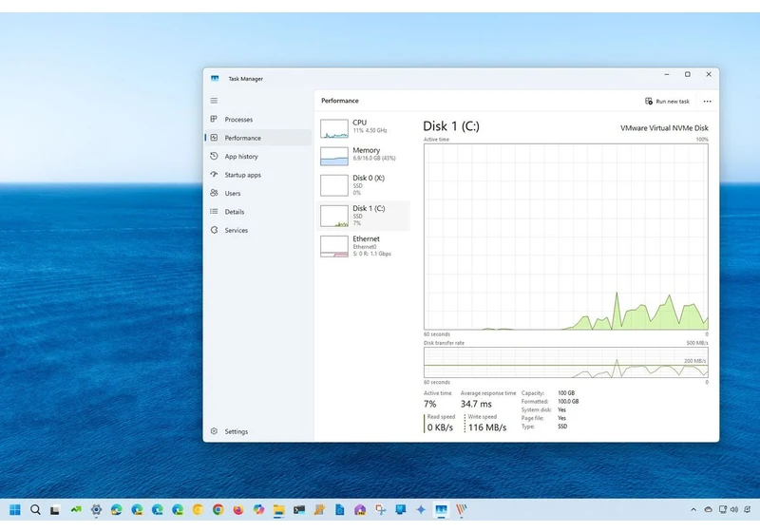
Task: Click the 'Capacity: 100 GB' entry
Action: point(548,393)
